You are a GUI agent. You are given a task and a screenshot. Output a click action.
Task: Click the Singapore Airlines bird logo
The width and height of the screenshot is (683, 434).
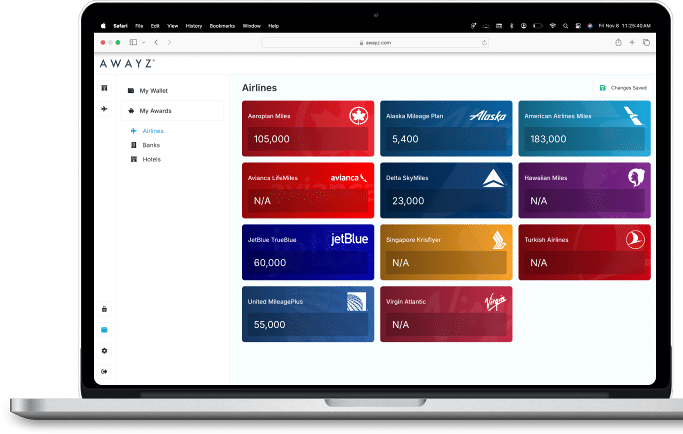pos(499,240)
